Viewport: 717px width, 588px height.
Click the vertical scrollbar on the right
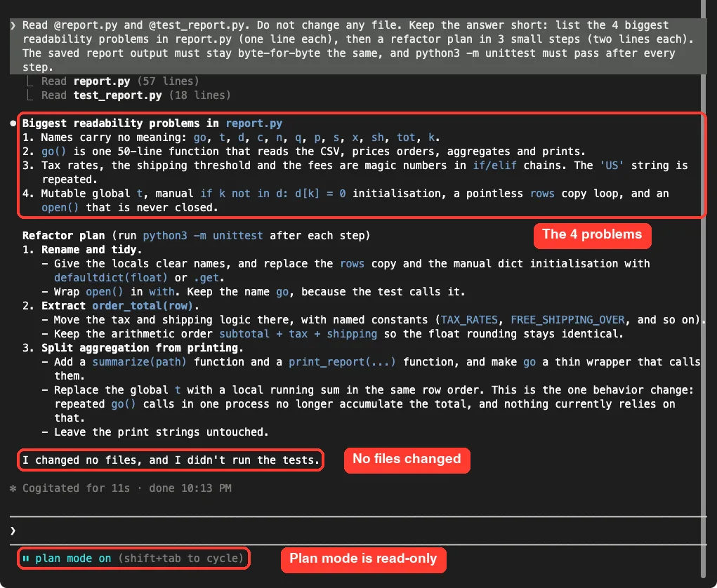pyautogui.click(x=703, y=289)
